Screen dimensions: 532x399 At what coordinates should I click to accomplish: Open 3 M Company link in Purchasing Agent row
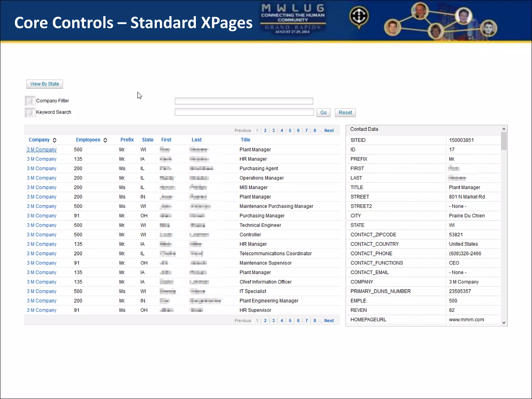point(42,169)
